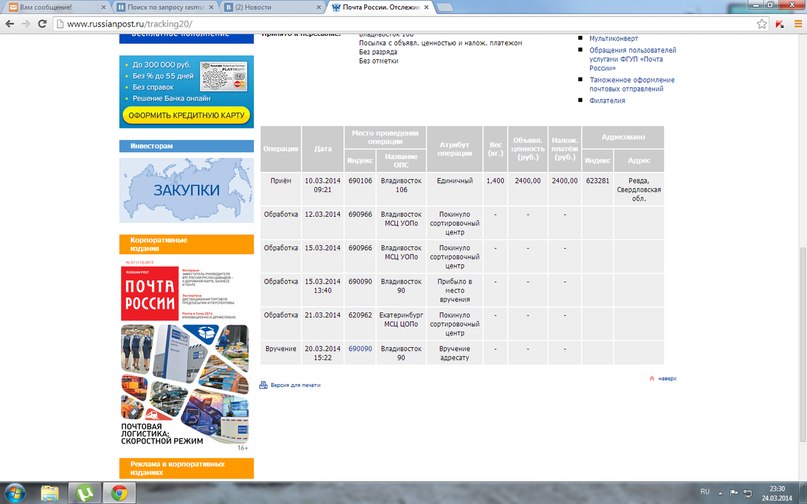Image resolution: width=807 pixels, height=504 pixels.
Task: Click the Прибыло в место вручения cell
Action: click(x=454, y=290)
